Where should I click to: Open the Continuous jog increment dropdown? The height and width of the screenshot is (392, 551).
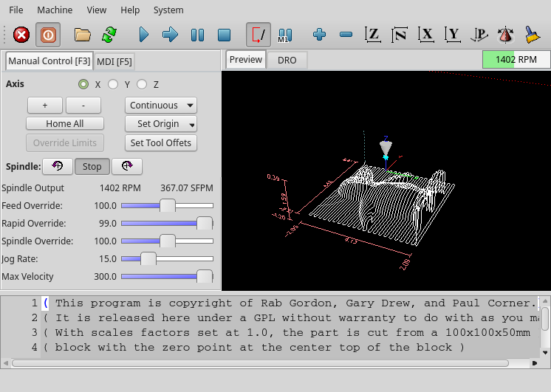(x=161, y=106)
